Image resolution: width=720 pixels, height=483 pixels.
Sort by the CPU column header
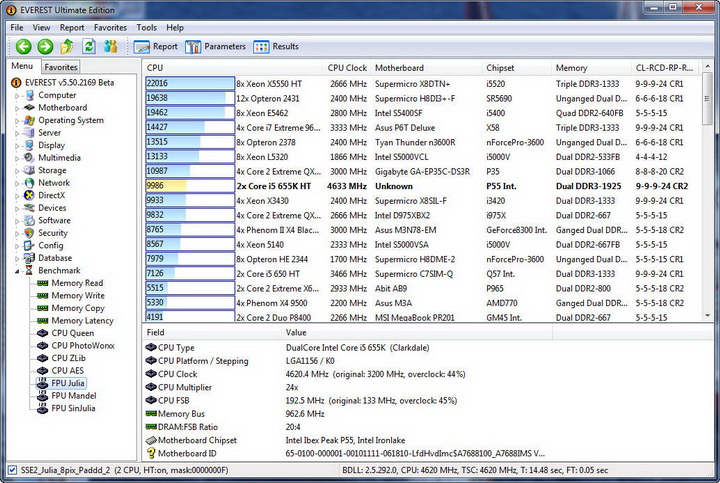(233, 68)
